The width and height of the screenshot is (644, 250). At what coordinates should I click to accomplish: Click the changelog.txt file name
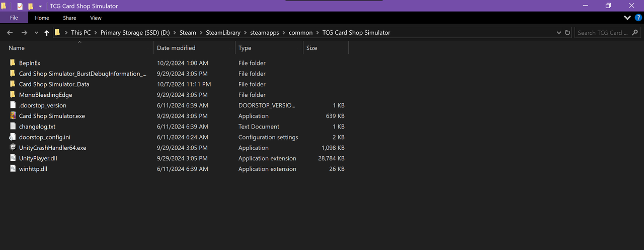pyautogui.click(x=37, y=127)
